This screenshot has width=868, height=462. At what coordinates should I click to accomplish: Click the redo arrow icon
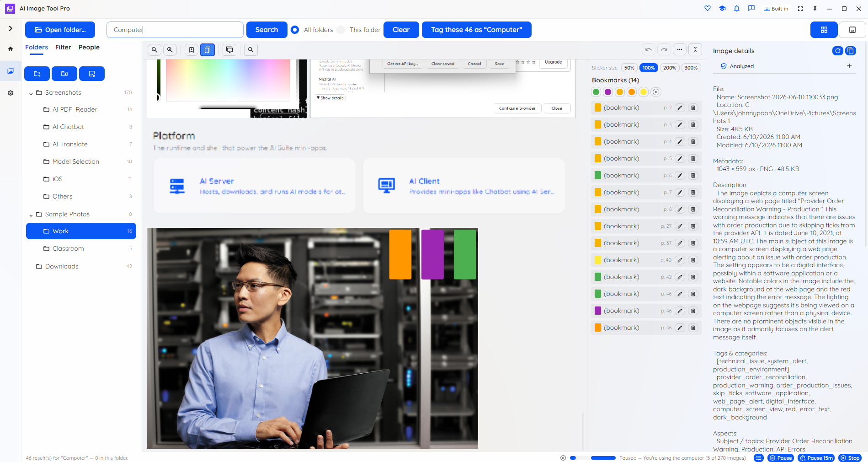coord(664,49)
